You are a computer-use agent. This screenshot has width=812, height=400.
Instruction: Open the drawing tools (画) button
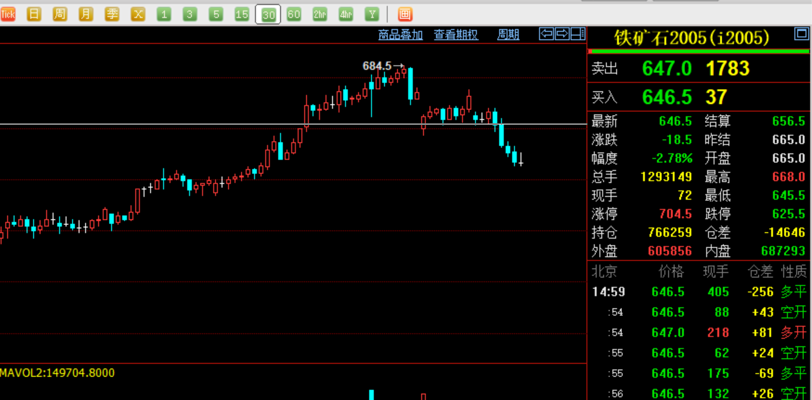[405, 14]
